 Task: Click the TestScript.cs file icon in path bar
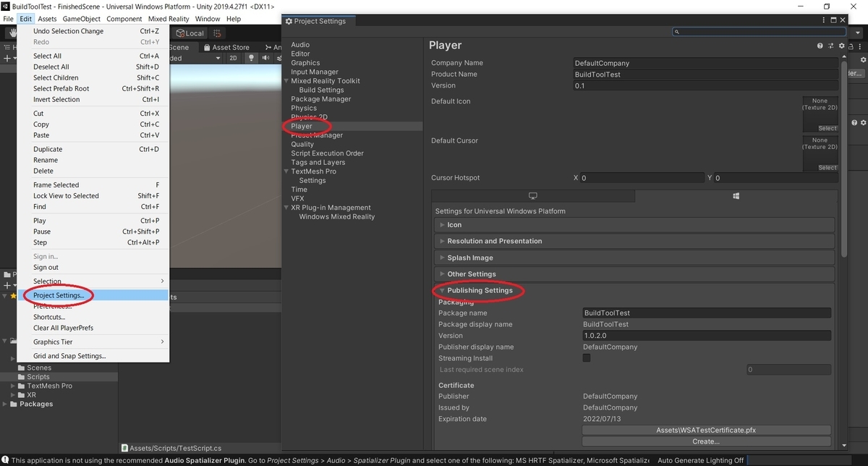124,448
